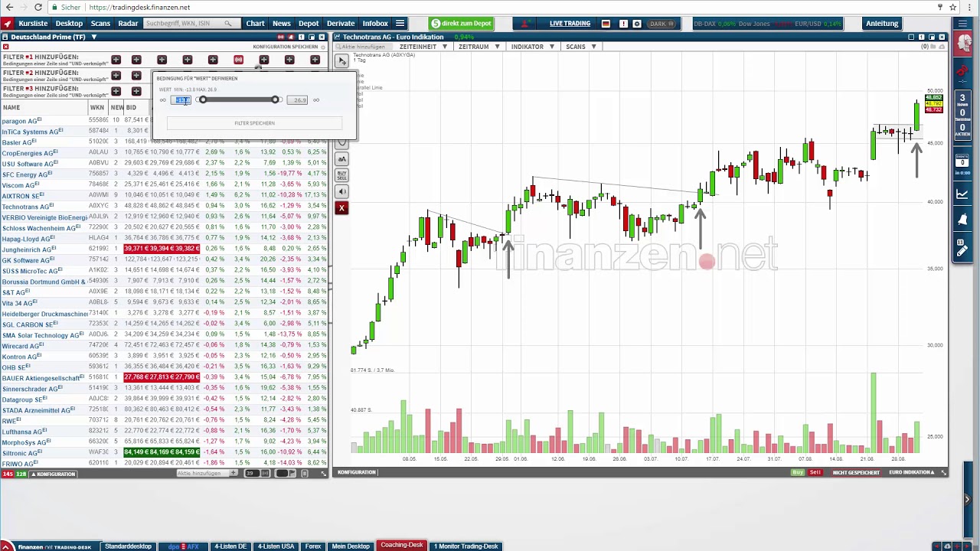The width and height of the screenshot is (980, 551).
Task: Click the sound icon in the chart tool column
Action: [342, 191]
